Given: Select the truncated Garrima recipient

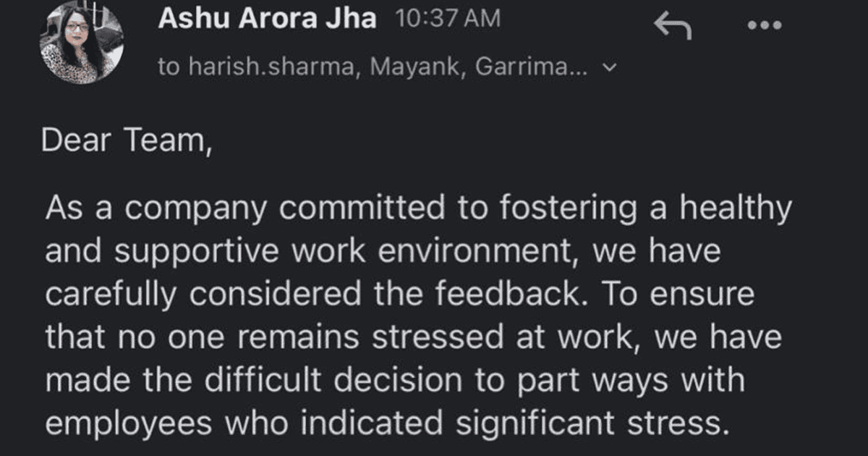Looking at the screenshot, I should click(531, 67).
